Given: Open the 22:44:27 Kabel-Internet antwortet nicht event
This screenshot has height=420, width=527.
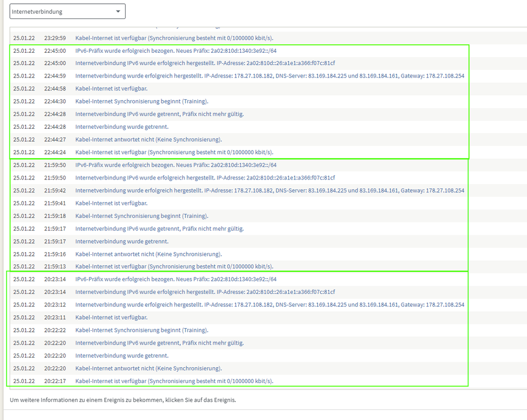Looking at the screenshot, I should pos(149,140).
